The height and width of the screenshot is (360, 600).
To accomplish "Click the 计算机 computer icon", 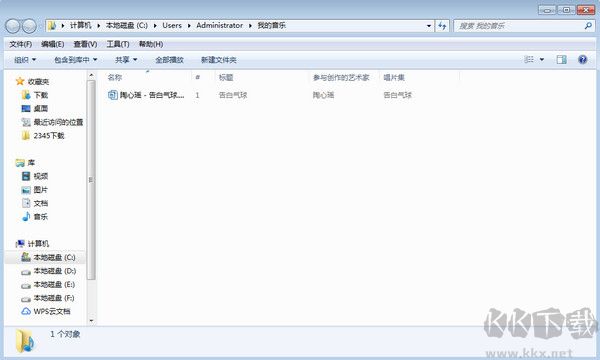I will tap(20, 244).
